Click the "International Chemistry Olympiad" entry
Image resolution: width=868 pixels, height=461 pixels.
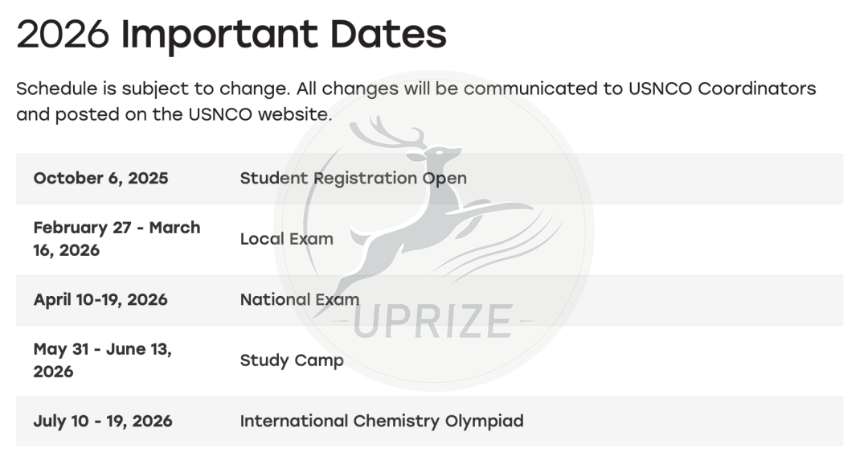click(x=381, y=421)
